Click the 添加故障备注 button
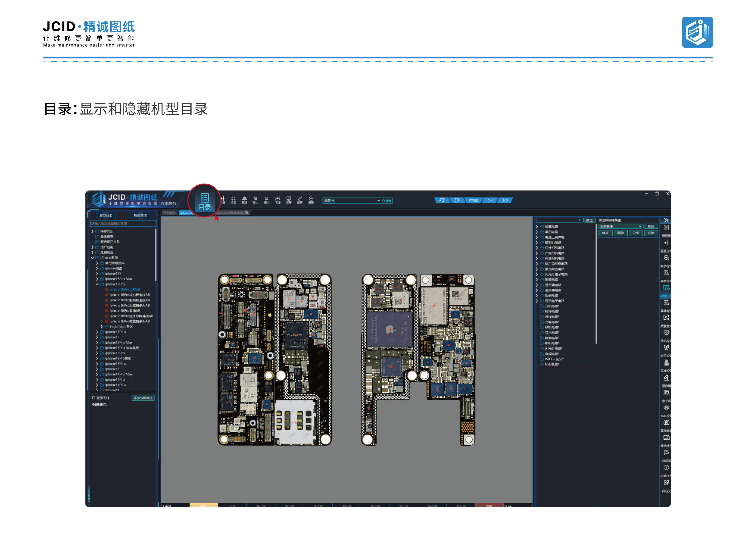756x535 pixels. [x=143, y=398]
